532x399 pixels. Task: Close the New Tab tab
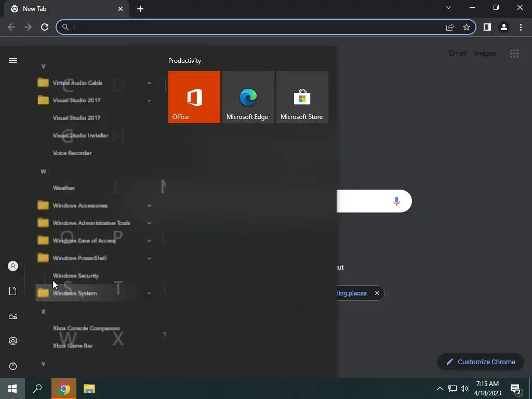point(121,9)
